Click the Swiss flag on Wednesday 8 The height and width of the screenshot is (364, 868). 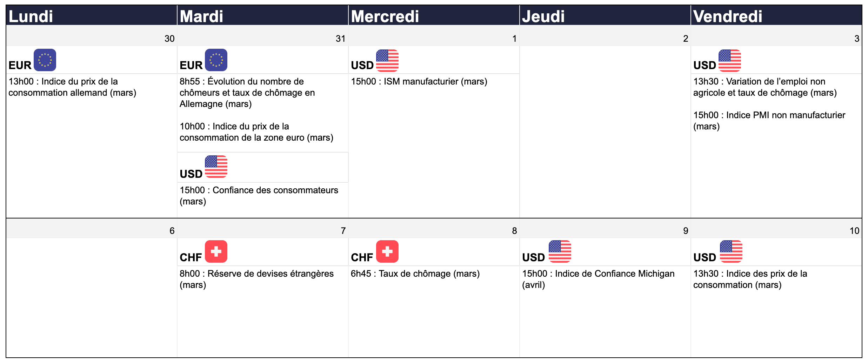387,251
